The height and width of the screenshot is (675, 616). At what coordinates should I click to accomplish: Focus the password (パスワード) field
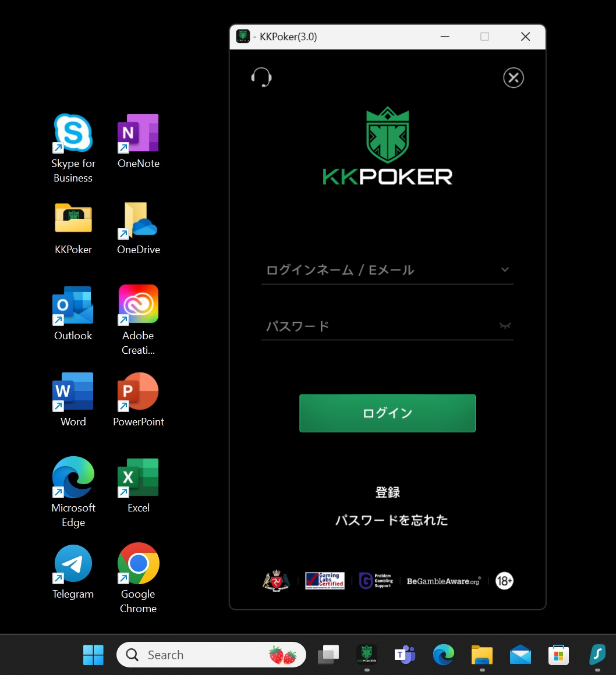[x=387, y=326]
